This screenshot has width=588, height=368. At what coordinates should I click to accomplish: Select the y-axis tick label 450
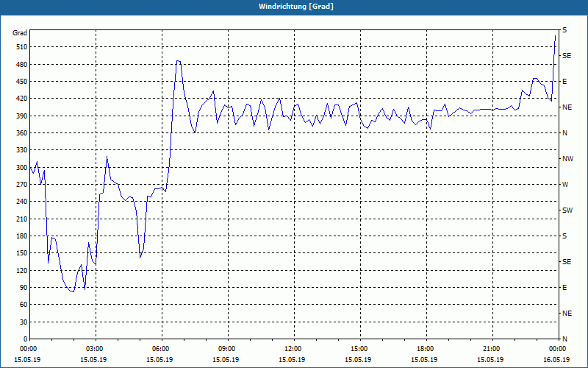click(22, 82)
